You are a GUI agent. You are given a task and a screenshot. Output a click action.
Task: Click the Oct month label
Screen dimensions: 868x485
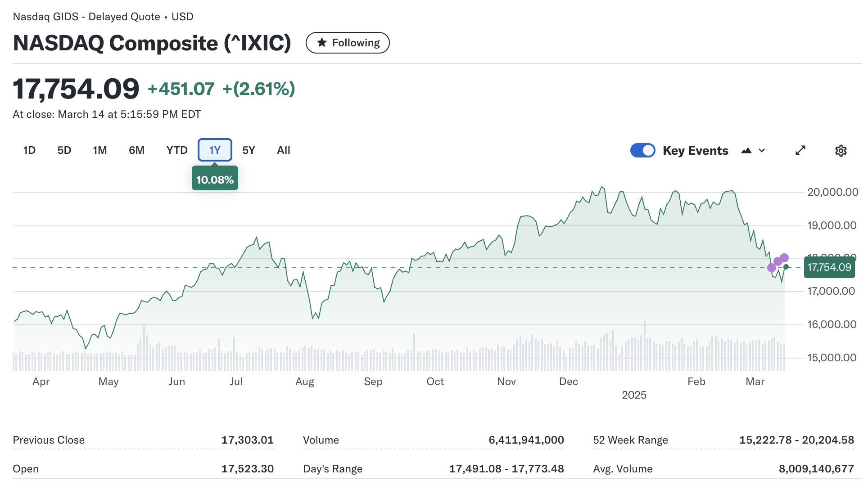435,382
